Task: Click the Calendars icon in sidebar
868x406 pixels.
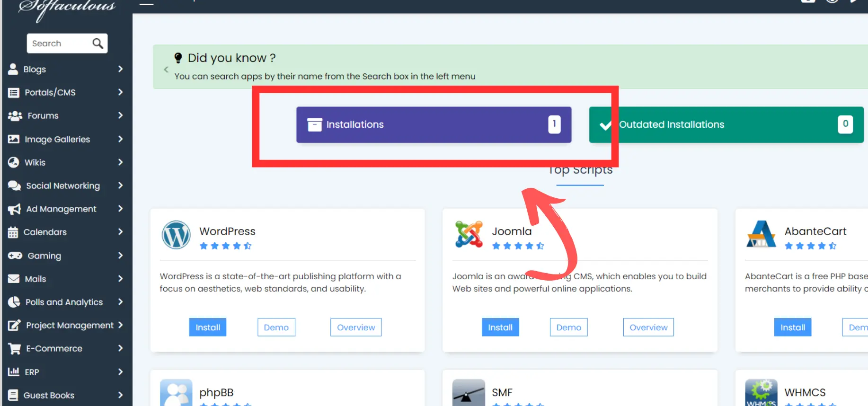Action: [x=13, y=232]
